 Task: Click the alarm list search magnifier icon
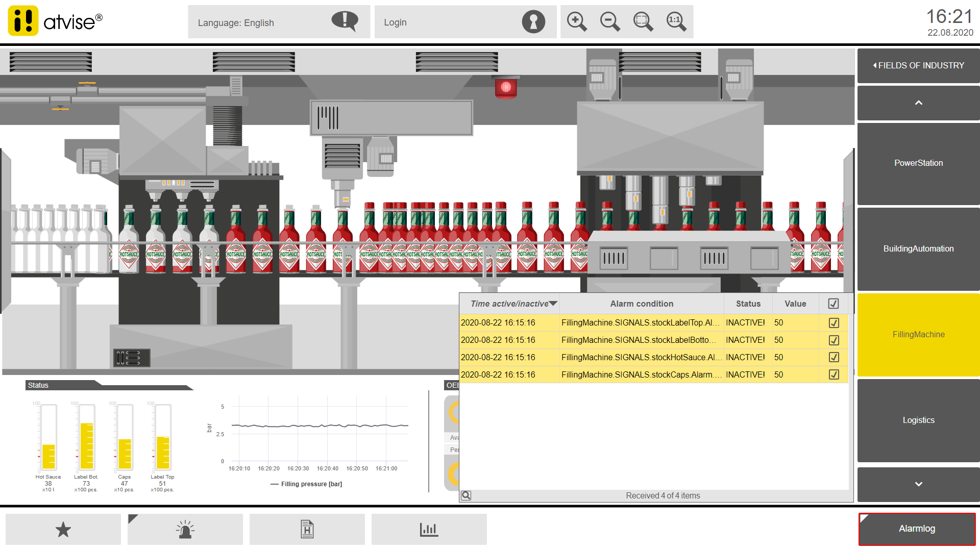point(466,495)
